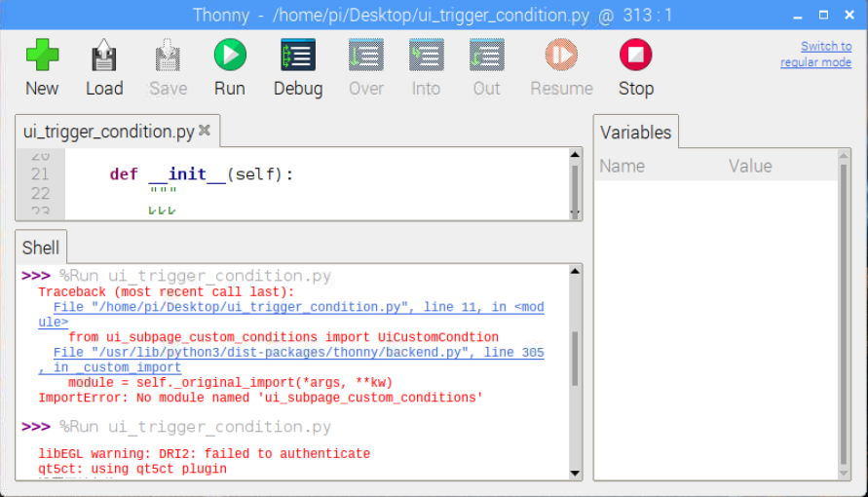Click the Step Into icon
The width and height of the screenshot is (868, 497).
click(x=427, y=55)
